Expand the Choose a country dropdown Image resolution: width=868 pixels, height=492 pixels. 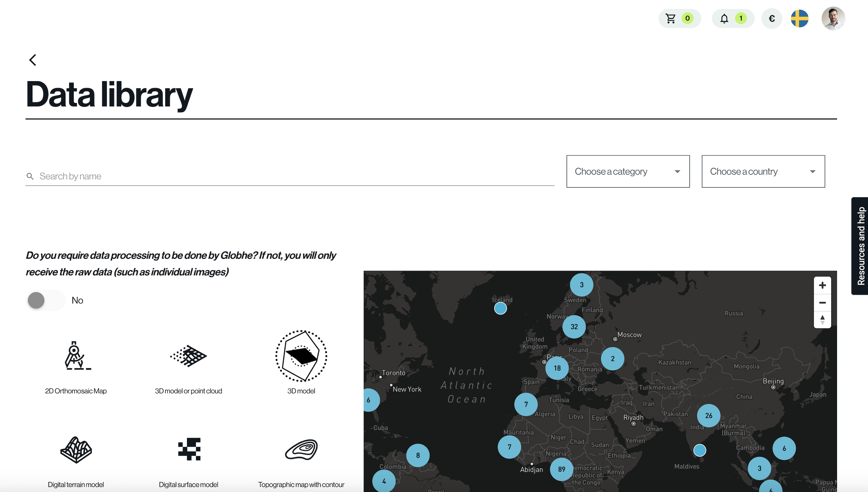pyautogui.click(x=763, y=171)
